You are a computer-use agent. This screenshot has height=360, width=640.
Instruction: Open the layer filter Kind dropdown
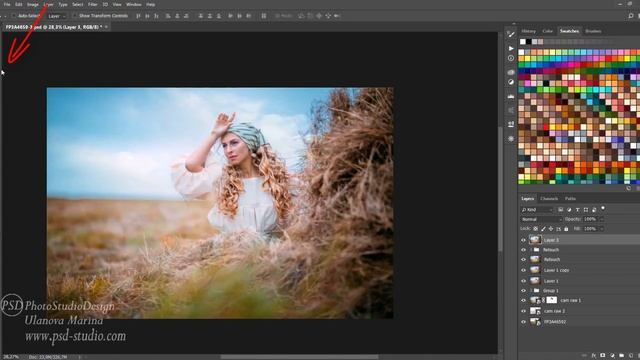[537, 210]
